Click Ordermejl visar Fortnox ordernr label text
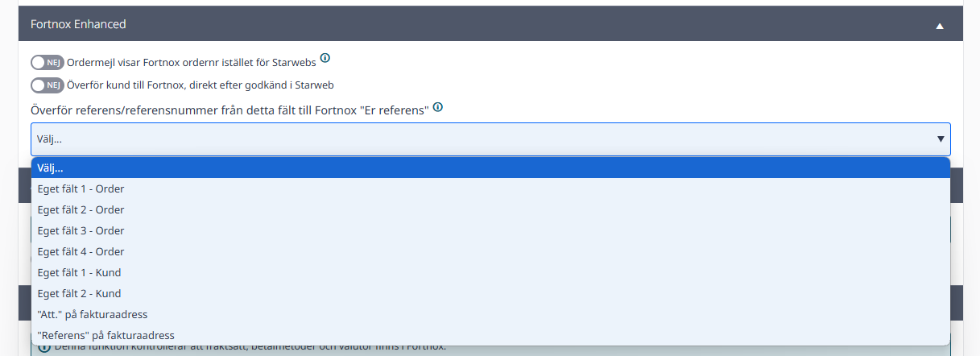 click(x=192, y=62)
